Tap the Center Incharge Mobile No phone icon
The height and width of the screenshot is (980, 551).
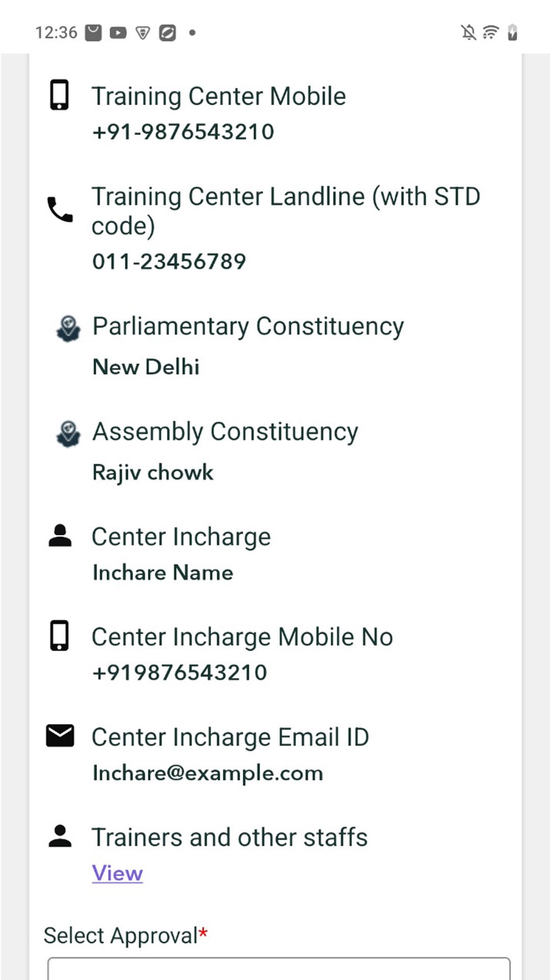(59, 635)
